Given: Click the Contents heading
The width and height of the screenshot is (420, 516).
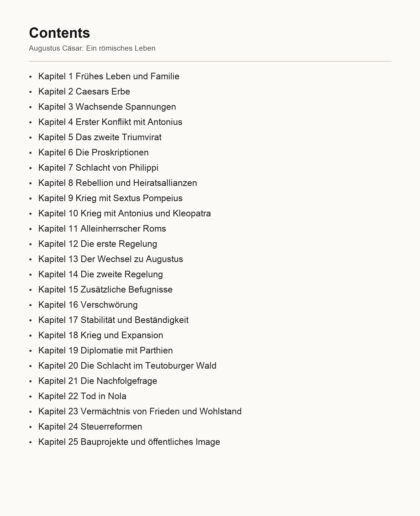Looking at the screenshot, I should tap(60, 33).
